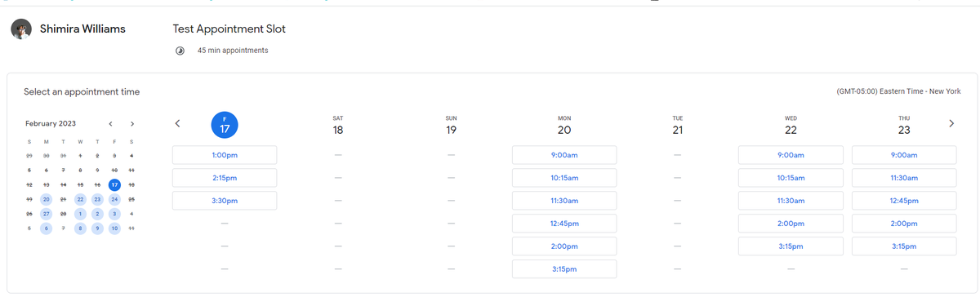Select available March 6 in mini calendar
Screen dimensions: 980x297
click(46, 228)
